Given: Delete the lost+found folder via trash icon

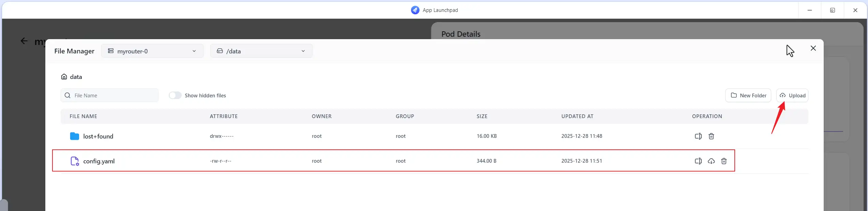Looking at the screenshot, I should tap(711, 136).
